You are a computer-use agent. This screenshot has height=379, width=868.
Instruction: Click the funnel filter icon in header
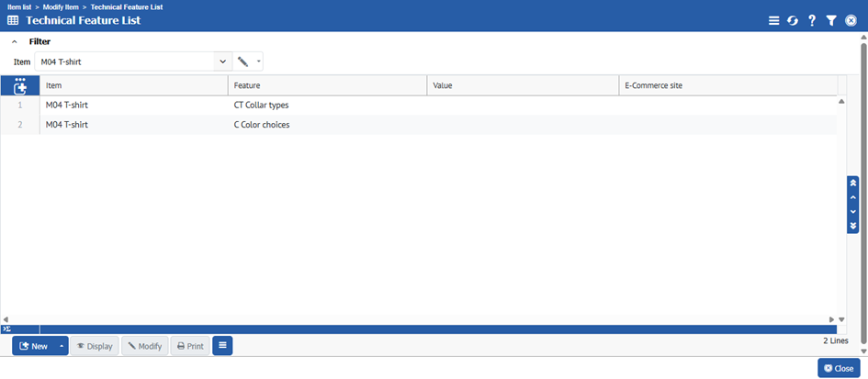pyautogui.click(x=831, y=20)
